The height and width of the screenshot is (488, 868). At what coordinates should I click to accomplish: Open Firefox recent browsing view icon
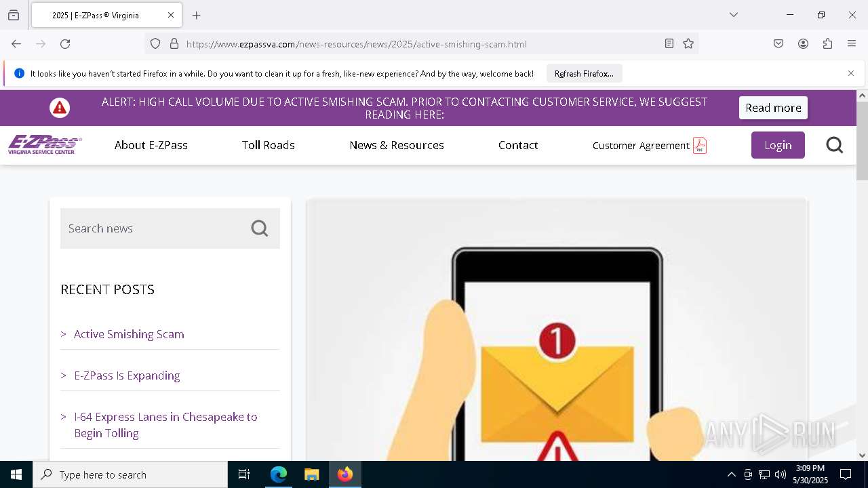14,15
